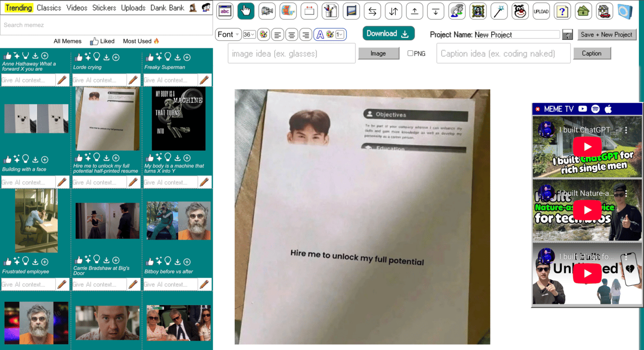Open the Uploads tab
This screenshot has height=350, width=644.
pyautogui.click(x=133, y=8)
